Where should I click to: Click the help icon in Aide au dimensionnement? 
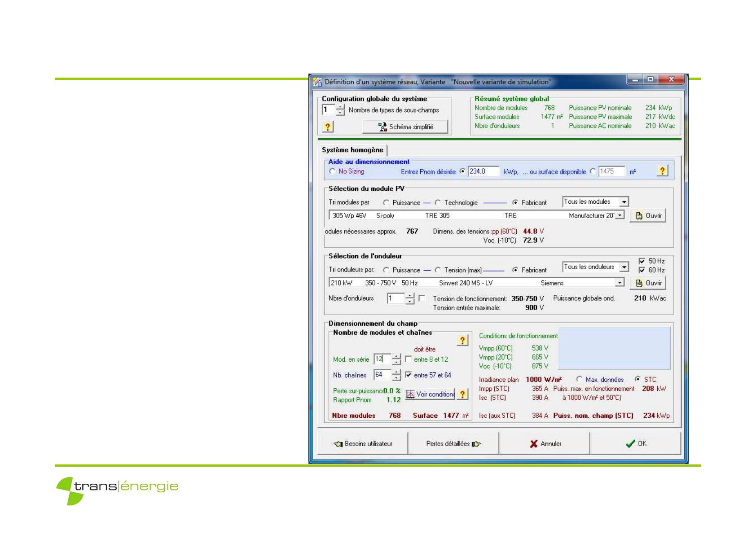[662, 171]
